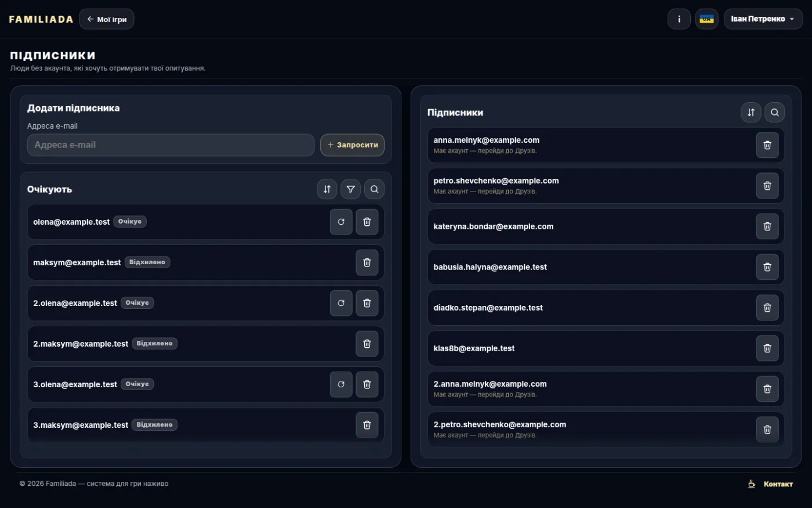Resend invitation to olena@example.test
812x508 pixels.
click(x=341, y=222)
